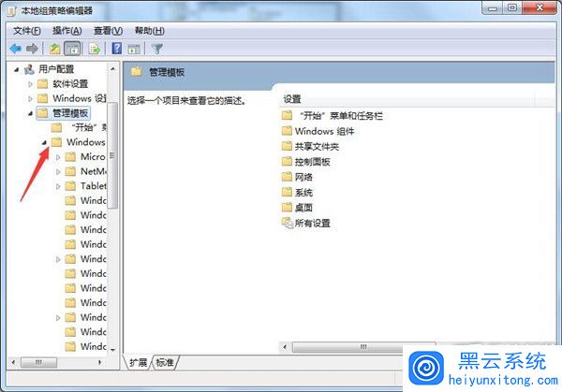Select 共享文件夹 text in list
Image resolution: width=562 pixels, height=392 pixels.
[x=317, y=147]
